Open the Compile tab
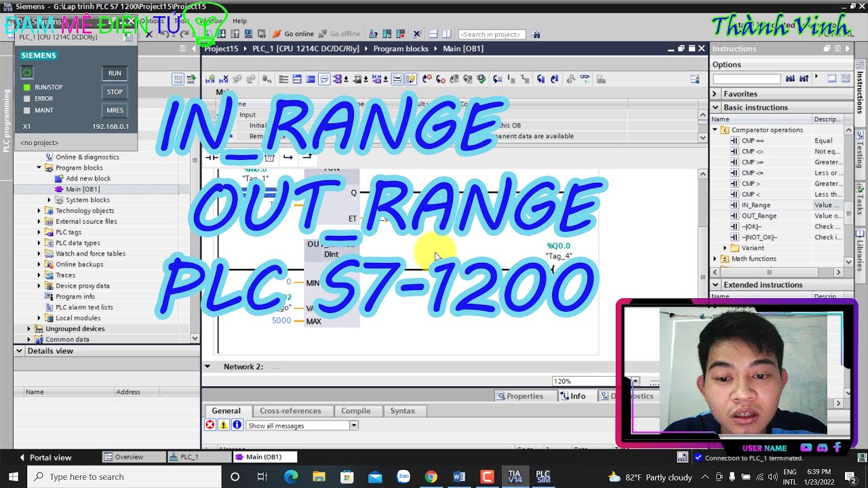The width and height of the screenshot is (868, 488). point(355,411)
